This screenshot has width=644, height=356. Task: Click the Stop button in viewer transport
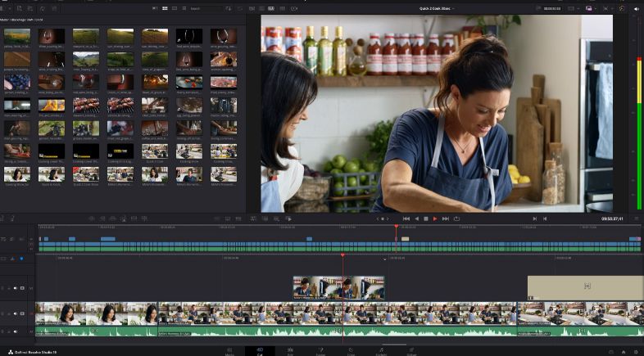(x=425, y=219)
